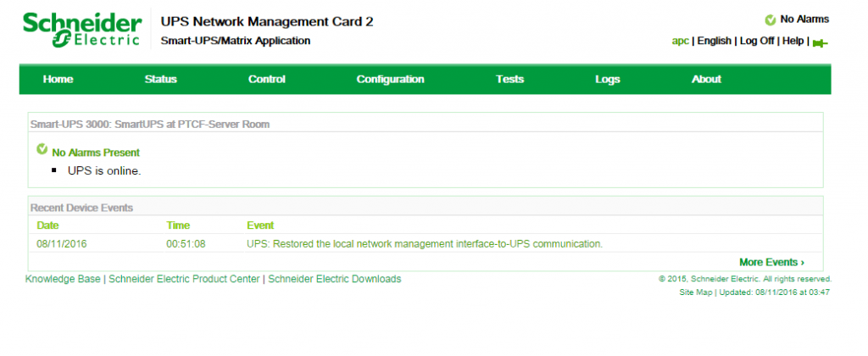Open the Home menu
The height and width of the screenshot is (356, 868).
(x=58, y=79)
